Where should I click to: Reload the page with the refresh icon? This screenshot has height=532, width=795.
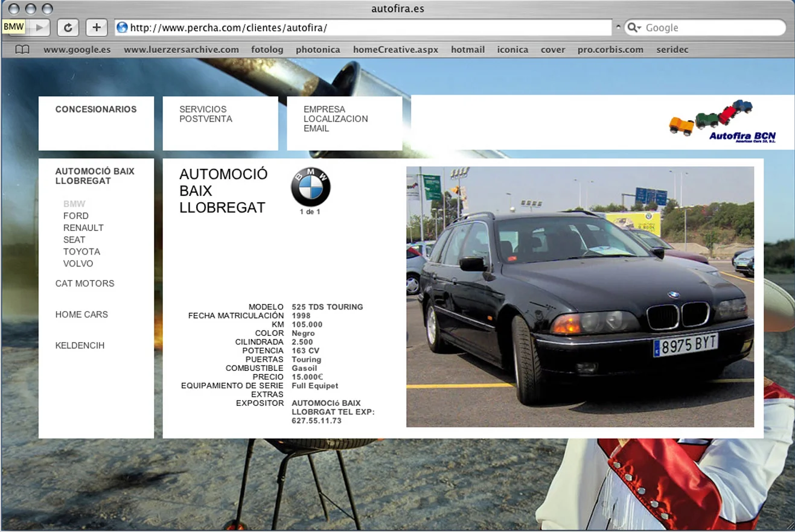pos(68,27)
